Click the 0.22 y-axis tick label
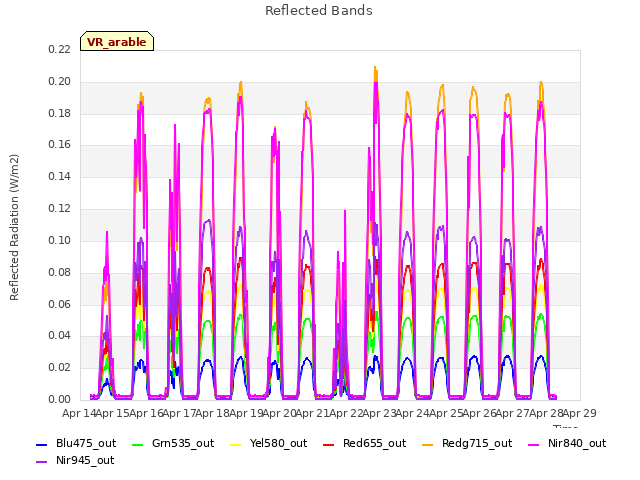Image resolution: width=640 pixels, height=480 pixels. point(60,49)
